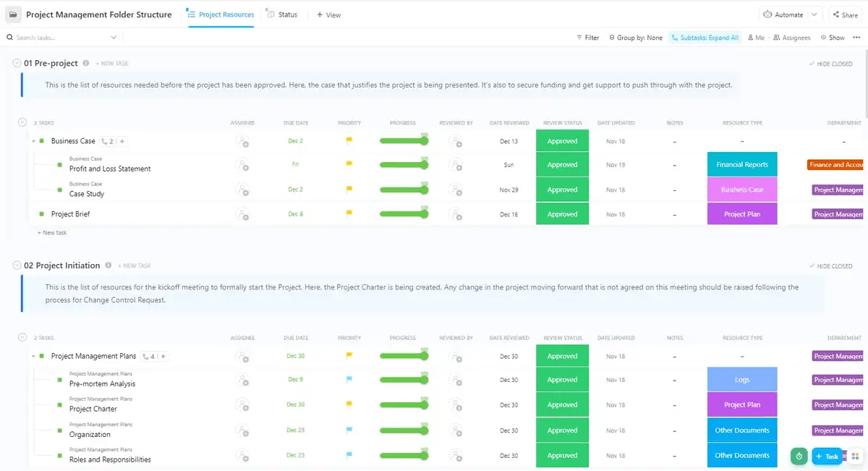Click info icon next to 01 Pre-project
This screenshot has height=471, width=868.
[x=86, y=63]
